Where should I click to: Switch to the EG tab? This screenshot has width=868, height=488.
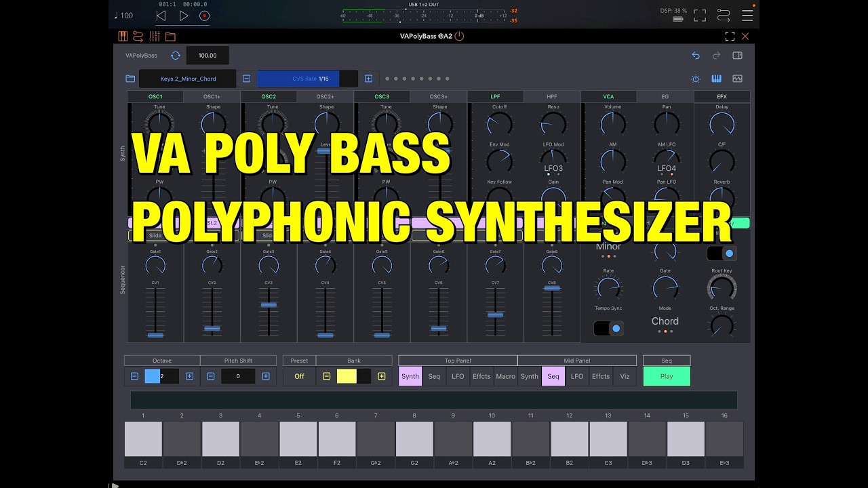665,97
